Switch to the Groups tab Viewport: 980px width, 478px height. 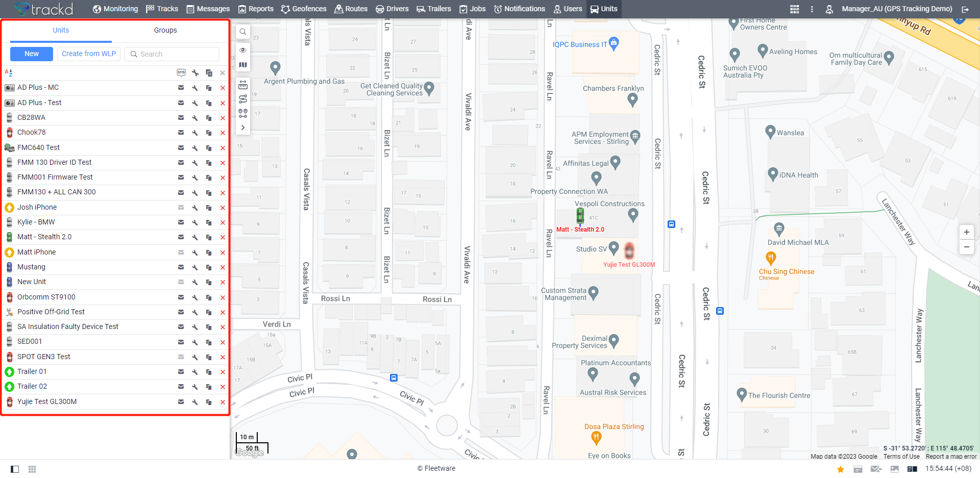point(165,31)
